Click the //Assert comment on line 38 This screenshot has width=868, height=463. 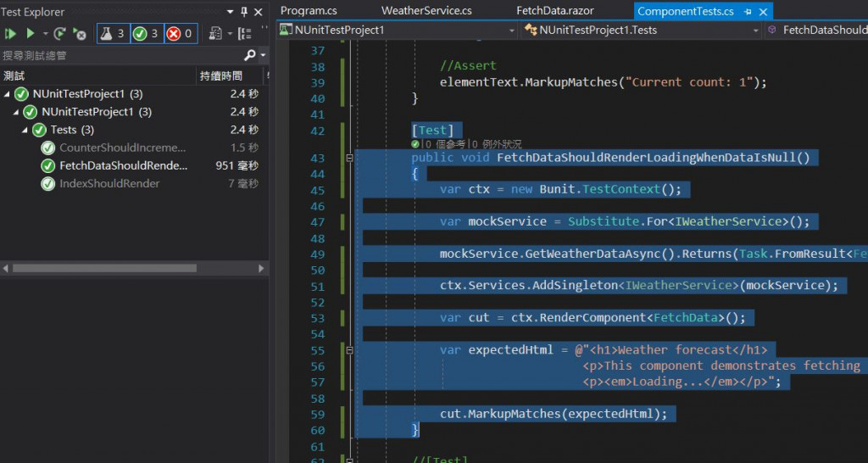click(468, 66)
